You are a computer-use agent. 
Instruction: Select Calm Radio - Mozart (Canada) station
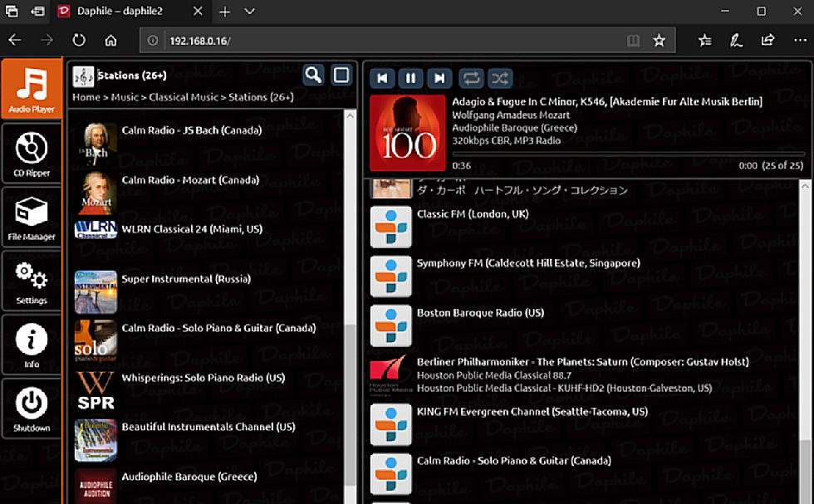point(190,180)
